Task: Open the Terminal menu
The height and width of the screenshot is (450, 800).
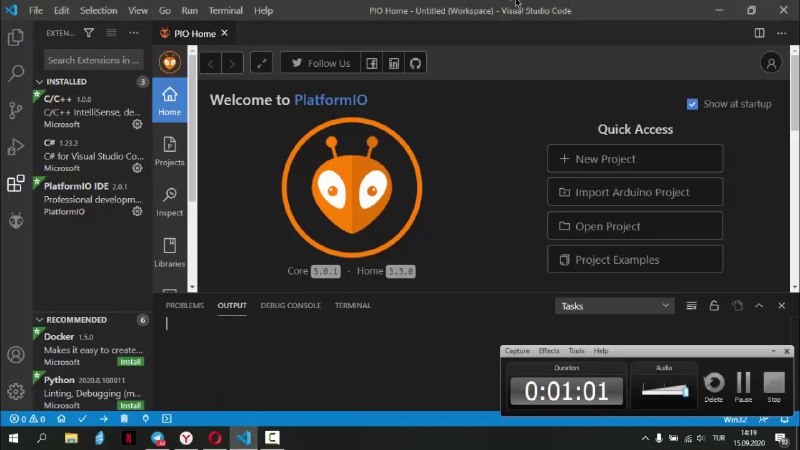Action: (226, 10)
